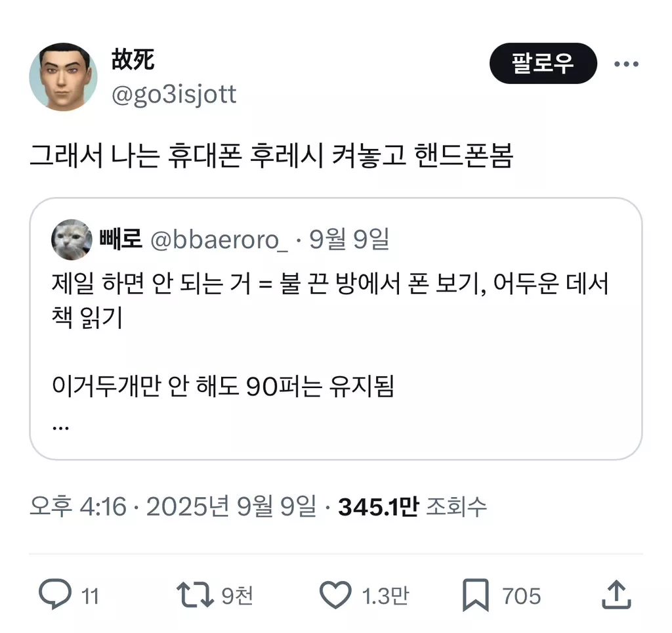Open the quoted user's cat avatar
The image size is (672, 633).
coord(72,240)
